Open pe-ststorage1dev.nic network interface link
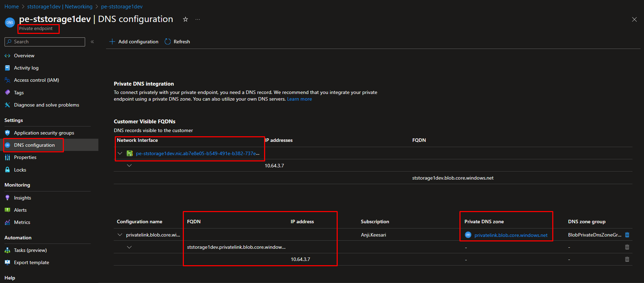The height and width of the screenshot is (283, 644). click(197, 153)
